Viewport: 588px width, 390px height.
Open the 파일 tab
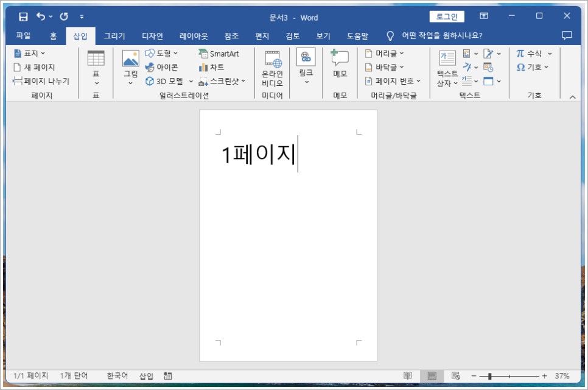pyautogui.click(x=23, y=36)
